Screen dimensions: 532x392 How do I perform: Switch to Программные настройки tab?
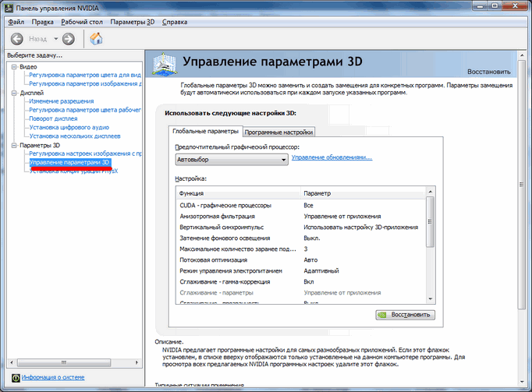coord(278,132)
